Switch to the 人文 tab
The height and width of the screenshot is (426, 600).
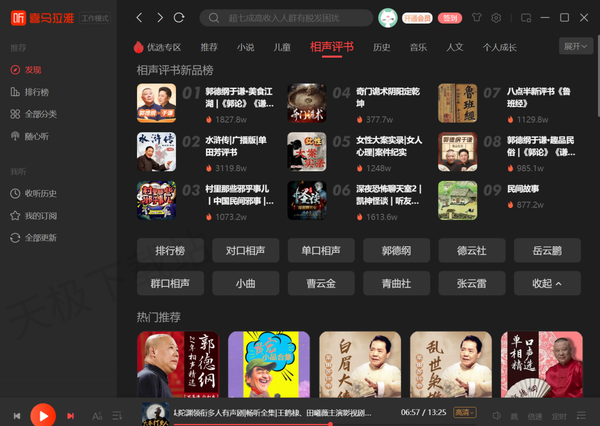click(455, 47)
